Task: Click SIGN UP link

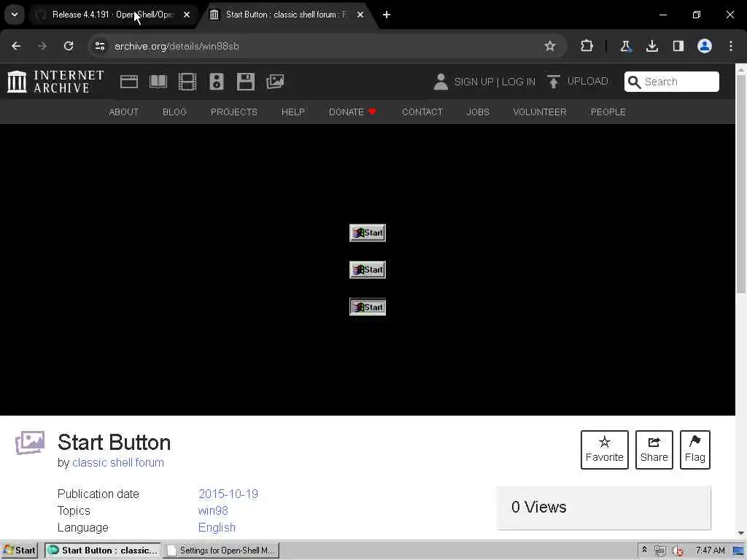Action: point(474,82)
